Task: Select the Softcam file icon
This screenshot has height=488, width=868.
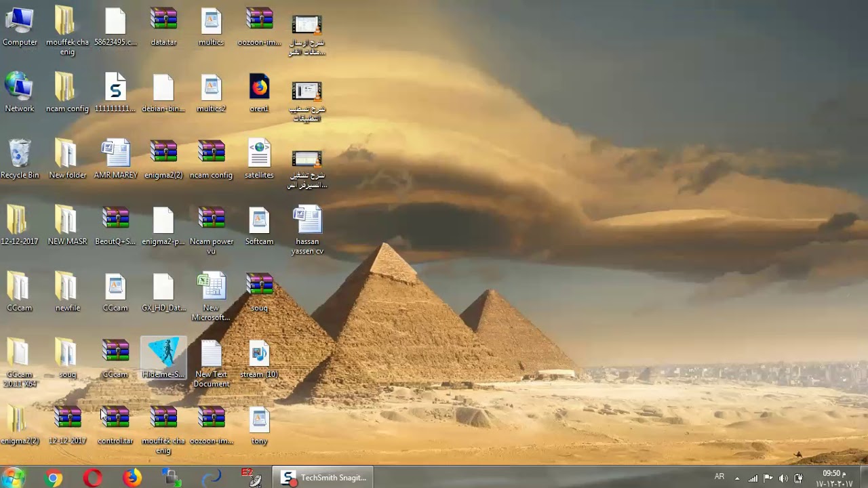Action: [259, 226]
